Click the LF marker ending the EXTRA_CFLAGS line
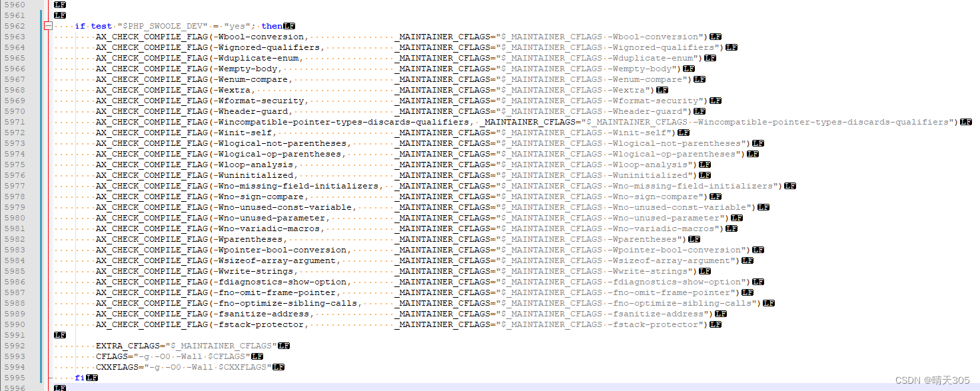Viewport: 980px width, 391px height. pyautogui.click(x=284, y=346)
